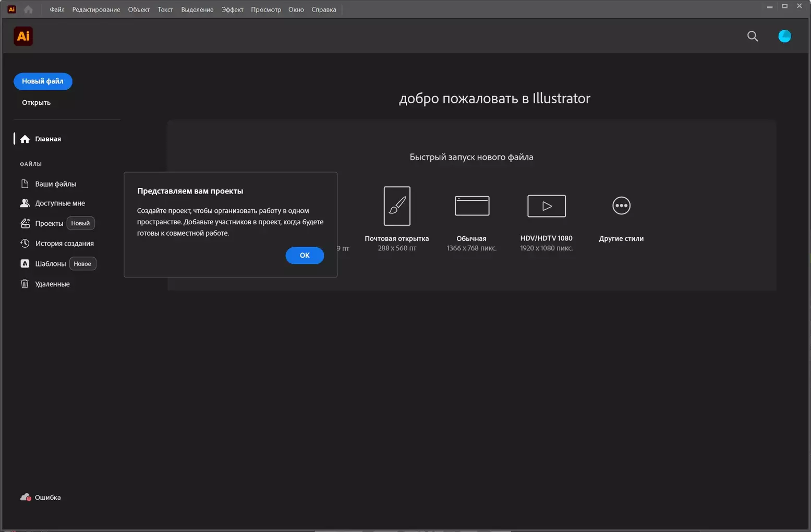Open the Справка menu
The image size is (811, 532).
[x=323, y=9]
